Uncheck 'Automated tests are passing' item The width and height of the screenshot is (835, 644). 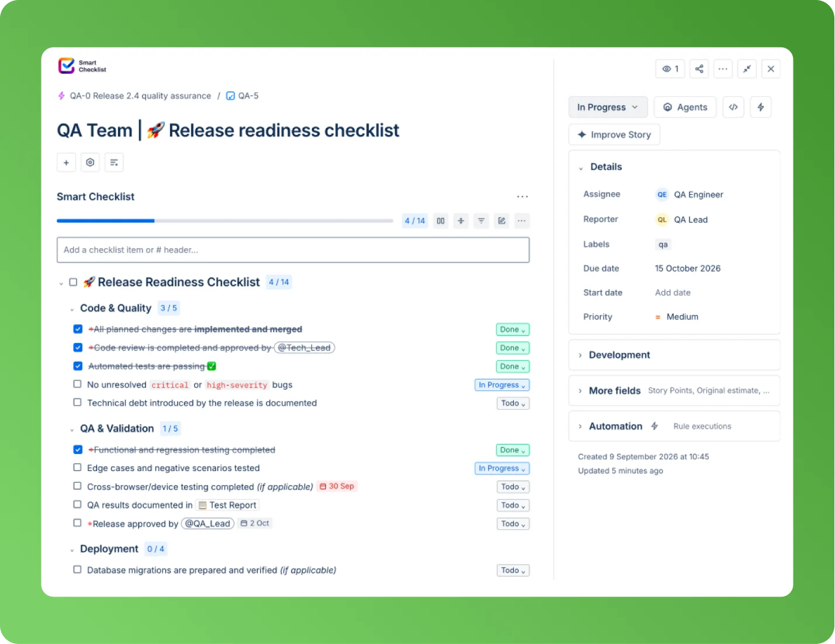point(78,366)
